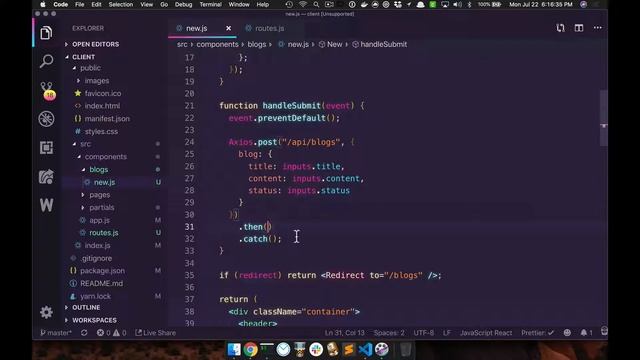This screenshot has height=360, width=640.
Task: Click Prettier status bar item
Action: (x=537, y=333)
